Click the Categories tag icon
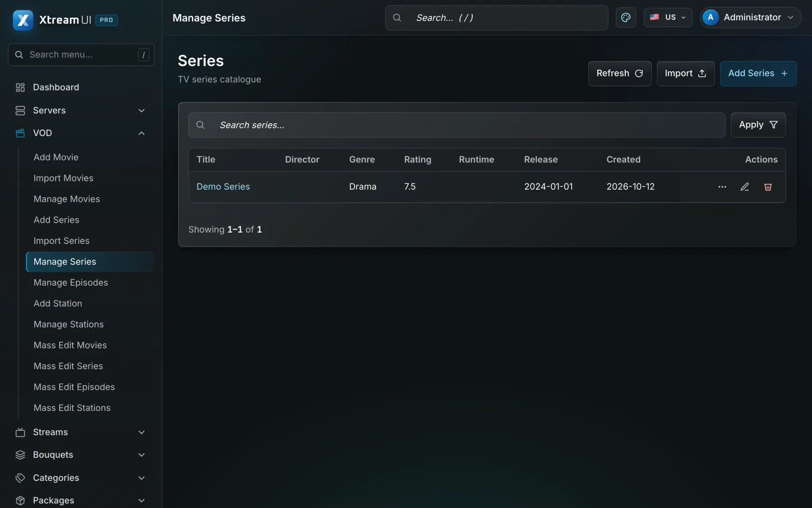Image resolution: width=812 pixels, height=508 pixels. coord(20,478)
